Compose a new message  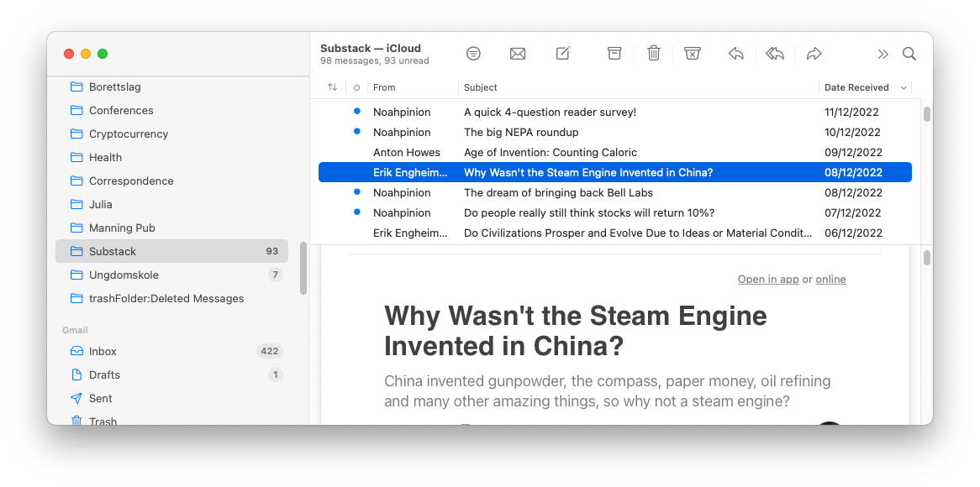tap(563, 54)
